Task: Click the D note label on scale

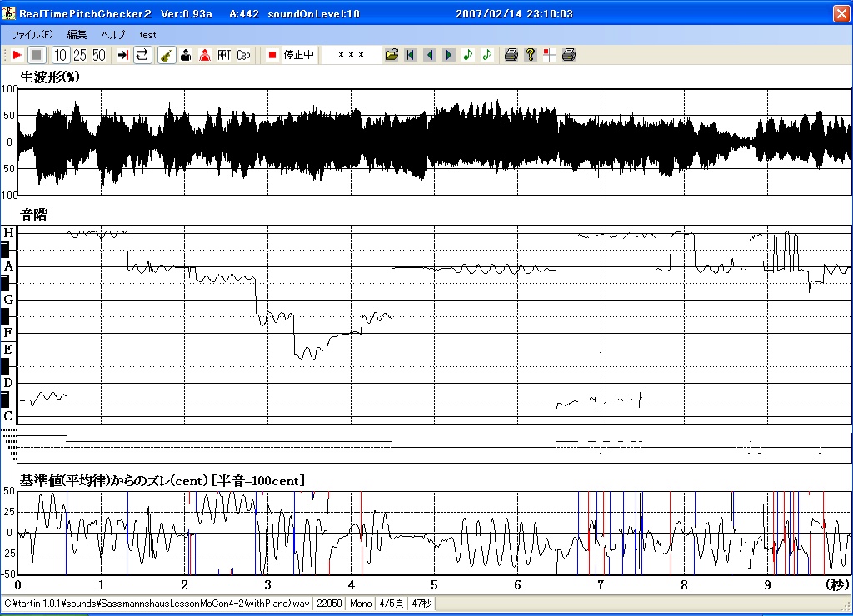Action: pyautogui.click(x=8, y=383)
